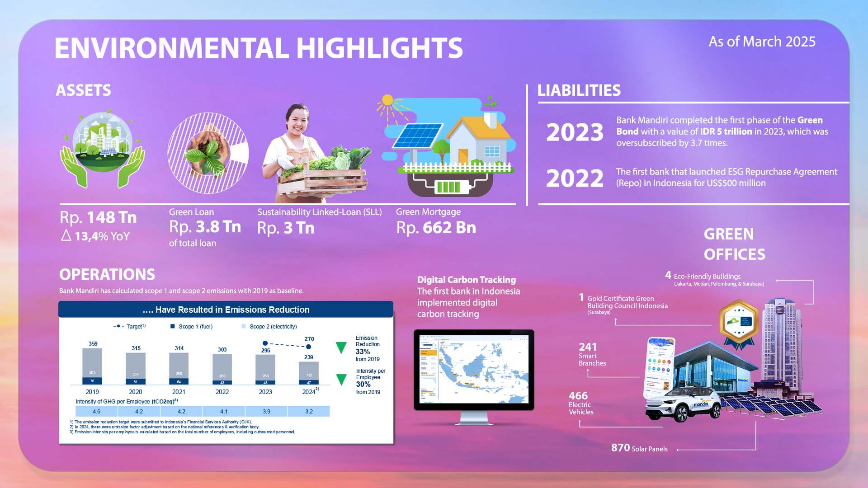Click the green Intensity per Employee arrow
The height and width of the screenshot is (488, 868).
click(x=341, y=380)
